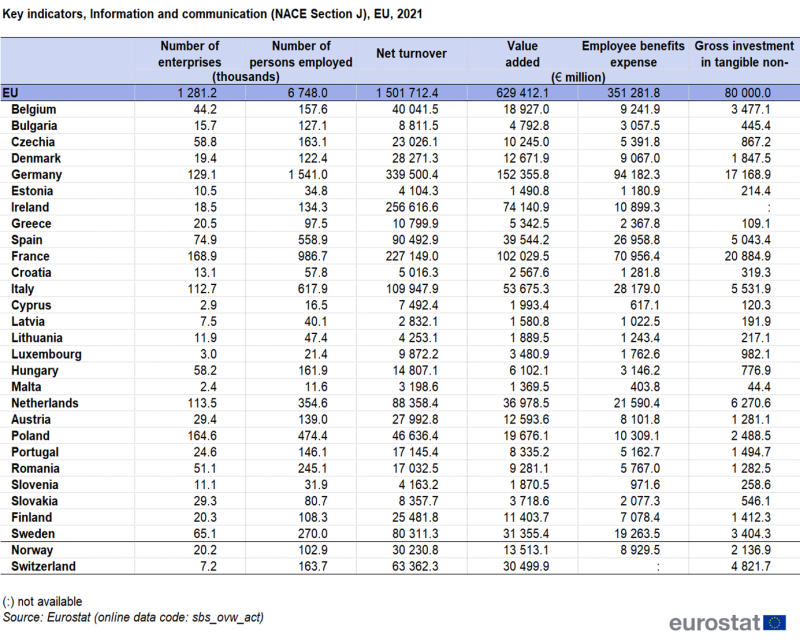
Task: Click the 'France' row label
Action: (30, 256)
